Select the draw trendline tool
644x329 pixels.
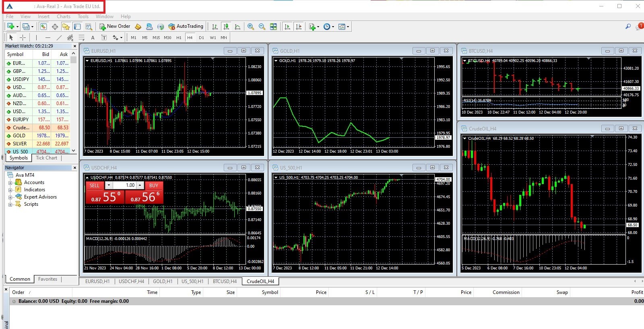(x=59, y=37)
